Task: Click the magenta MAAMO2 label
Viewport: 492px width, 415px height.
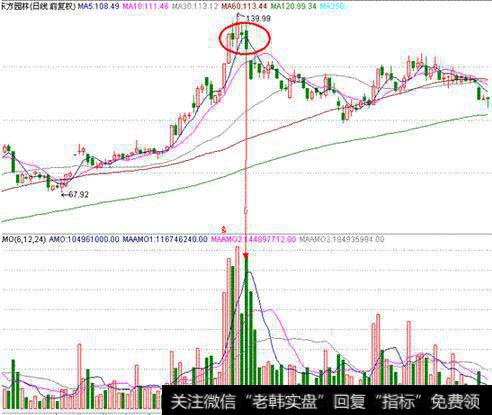Action: pyautogui.click(x=253, y=239)
